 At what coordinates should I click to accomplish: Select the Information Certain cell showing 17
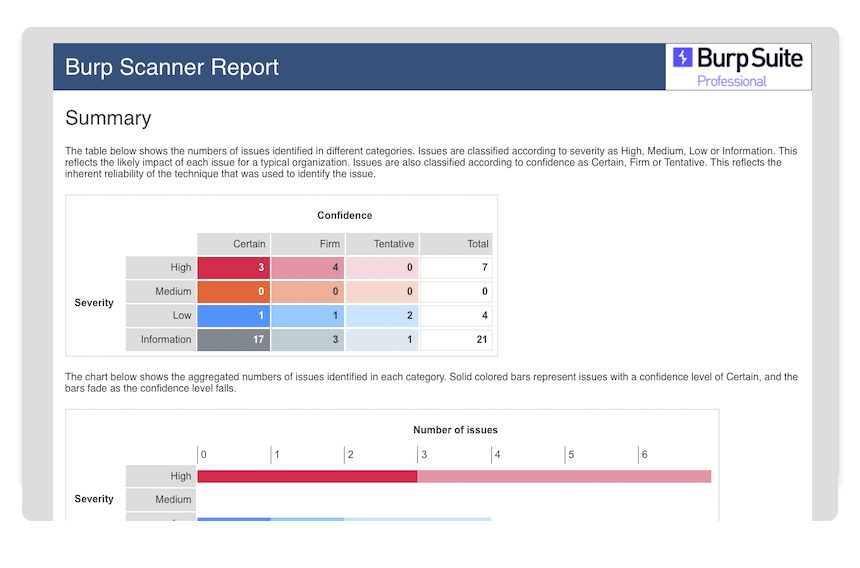[x=233, y=340]
